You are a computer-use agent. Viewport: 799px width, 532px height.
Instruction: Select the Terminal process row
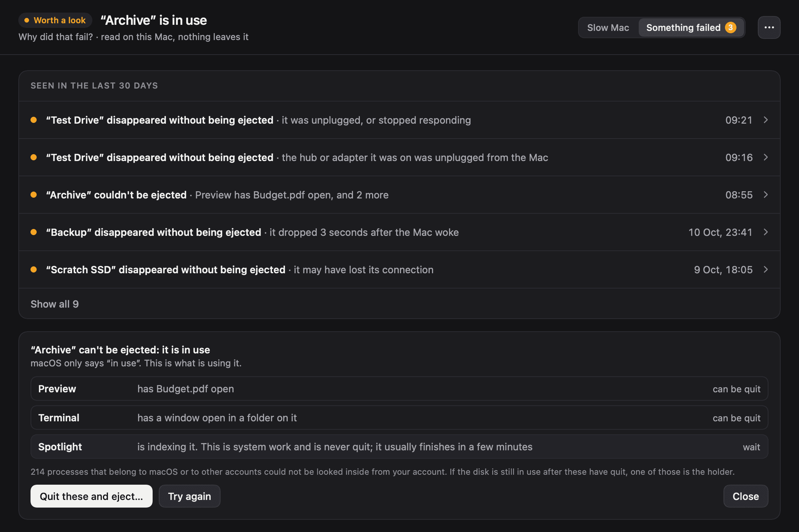pyautogui.click(x=399, y=418)
